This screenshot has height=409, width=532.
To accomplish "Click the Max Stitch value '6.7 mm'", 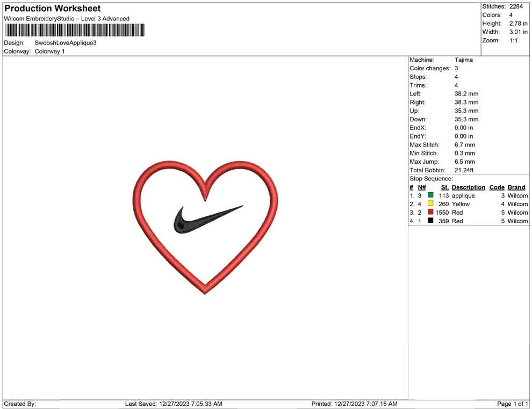I will pyautogui.click(x=465, y=145).
